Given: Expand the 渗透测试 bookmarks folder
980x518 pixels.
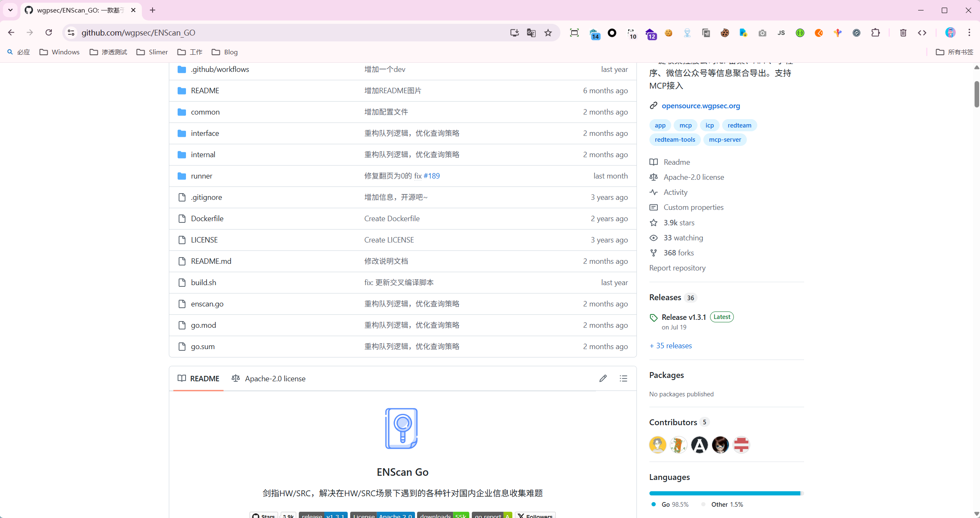Looking at the screenshot, I should (108, 52).
